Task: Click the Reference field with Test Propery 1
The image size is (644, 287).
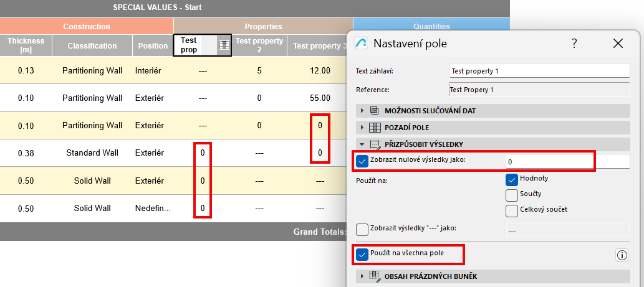Action: [539, 90]
